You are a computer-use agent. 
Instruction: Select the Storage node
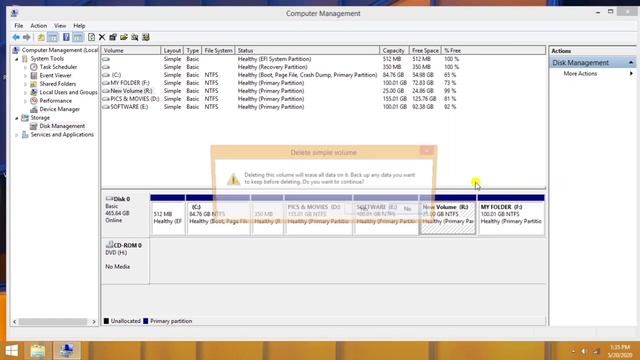click(40, 118)
